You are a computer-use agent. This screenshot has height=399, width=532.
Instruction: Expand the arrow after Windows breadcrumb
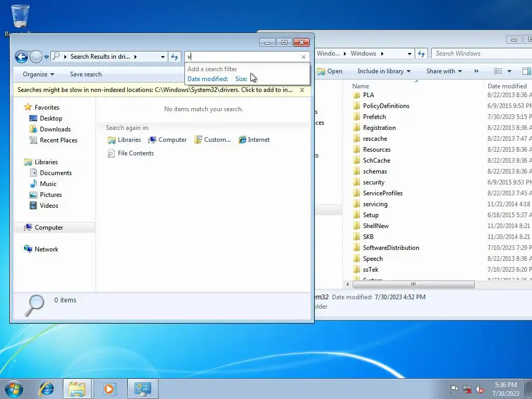[382, 54]
